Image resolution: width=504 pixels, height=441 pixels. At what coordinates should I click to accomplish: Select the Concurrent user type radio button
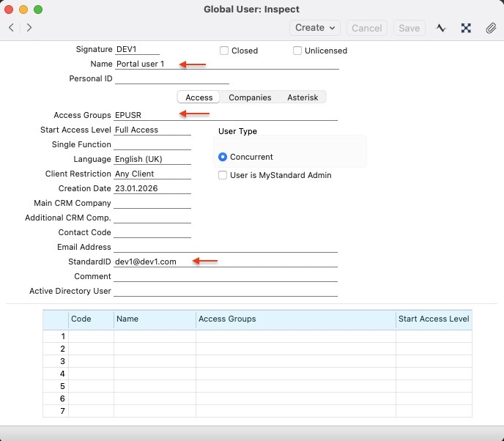[x=223, y=157]
